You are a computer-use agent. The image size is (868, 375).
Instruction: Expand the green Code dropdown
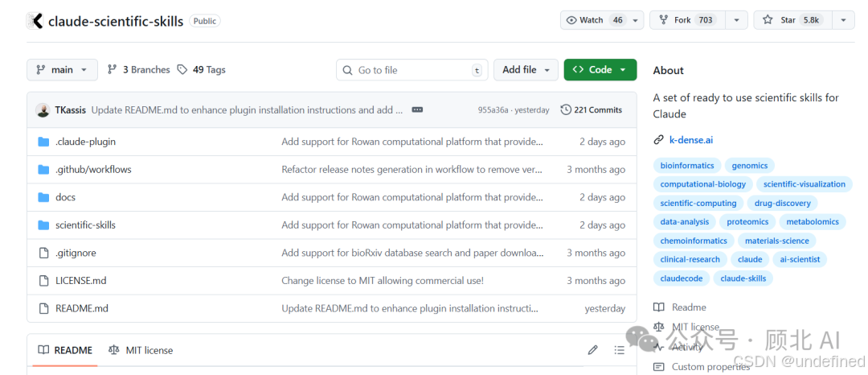(x=600, y=70)
